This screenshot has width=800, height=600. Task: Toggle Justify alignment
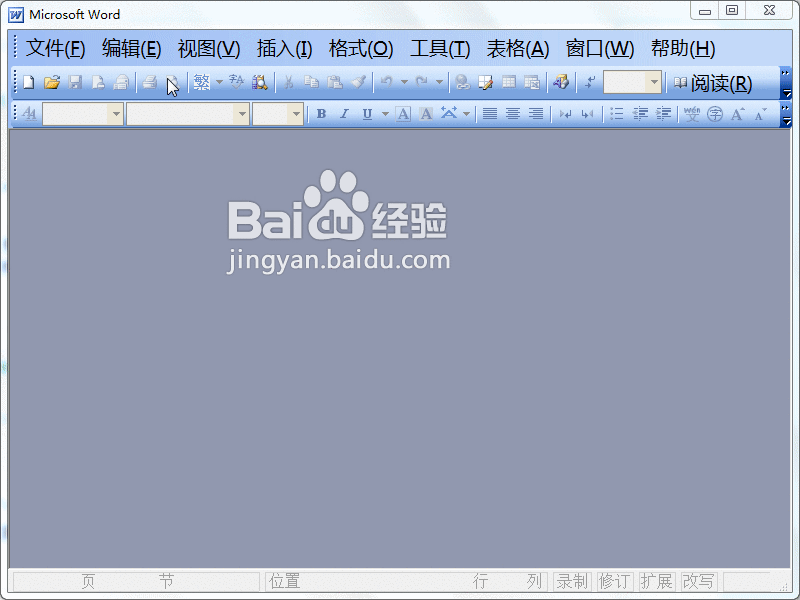pos(490,113)
